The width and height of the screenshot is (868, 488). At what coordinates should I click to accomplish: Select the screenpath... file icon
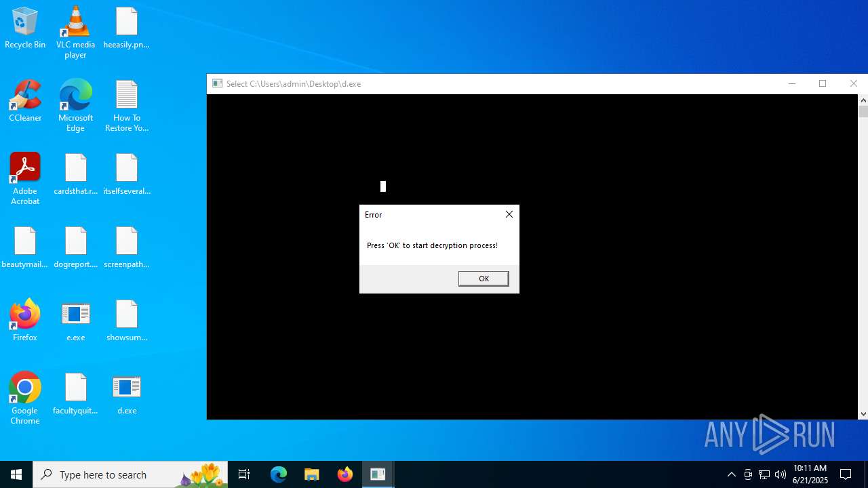[126, 248]
